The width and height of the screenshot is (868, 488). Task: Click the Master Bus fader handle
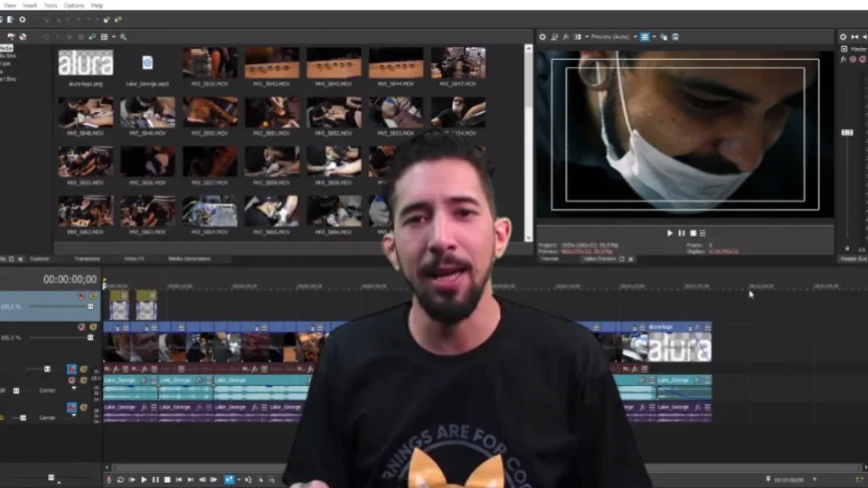pos(847,133)
